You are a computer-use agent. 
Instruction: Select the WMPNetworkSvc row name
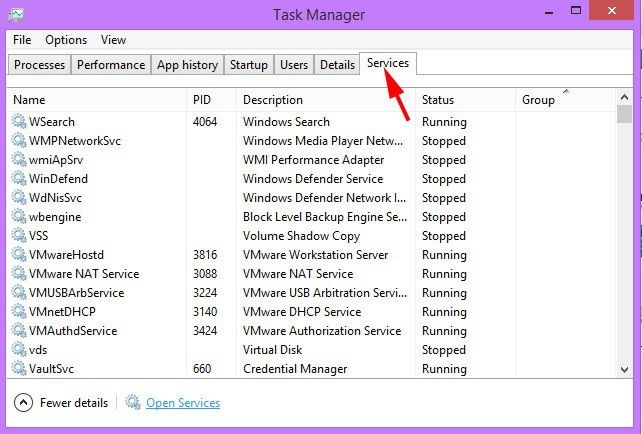coord(75,141)
